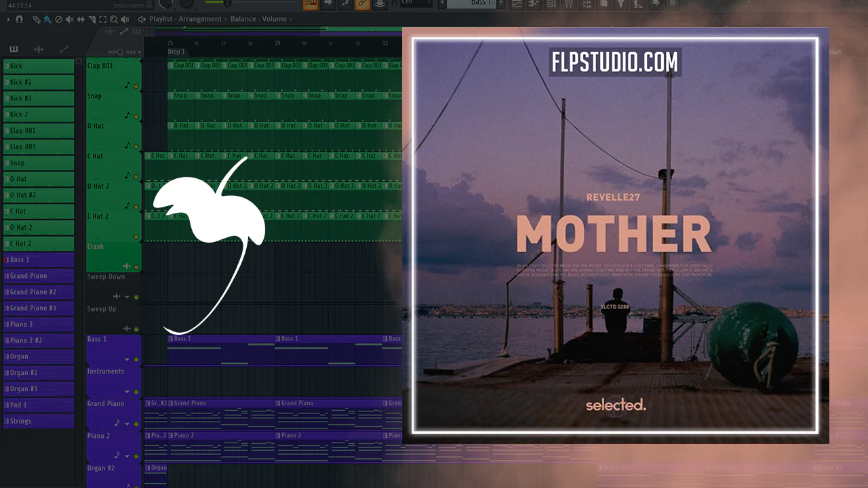The height and width of the screenshot is (488, 868).
Task: Select the Grand Piano #2 pattern in picker
Action: [39, 291]
